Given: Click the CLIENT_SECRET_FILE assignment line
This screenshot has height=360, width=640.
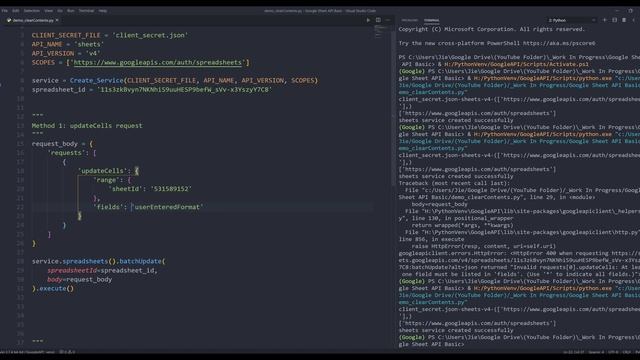Looking at the screenshot, I should click(110, 35).
